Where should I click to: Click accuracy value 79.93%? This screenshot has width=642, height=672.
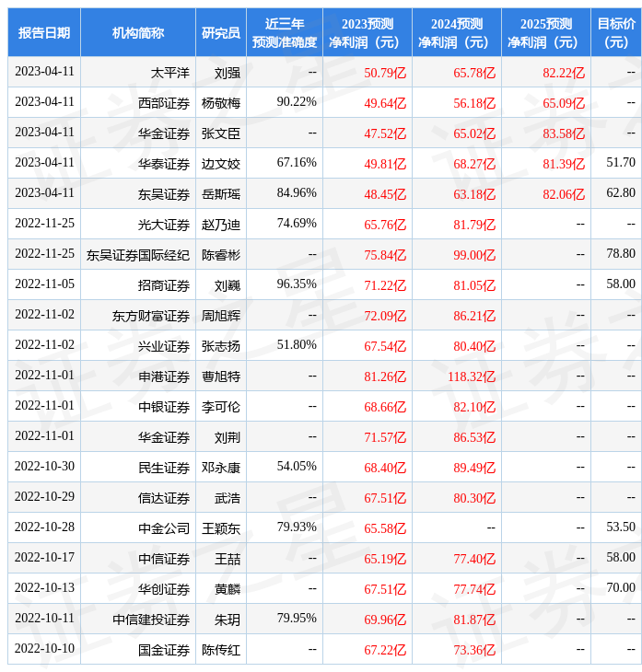[297, 527]
